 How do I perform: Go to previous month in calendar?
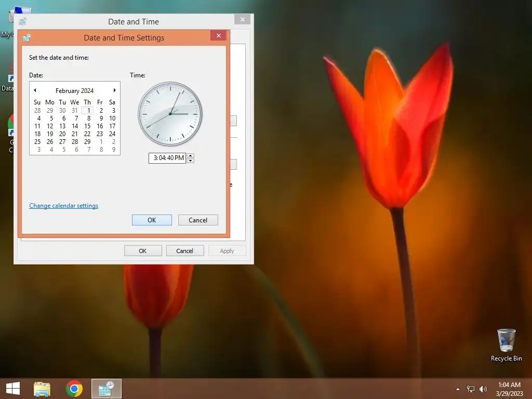35,90
